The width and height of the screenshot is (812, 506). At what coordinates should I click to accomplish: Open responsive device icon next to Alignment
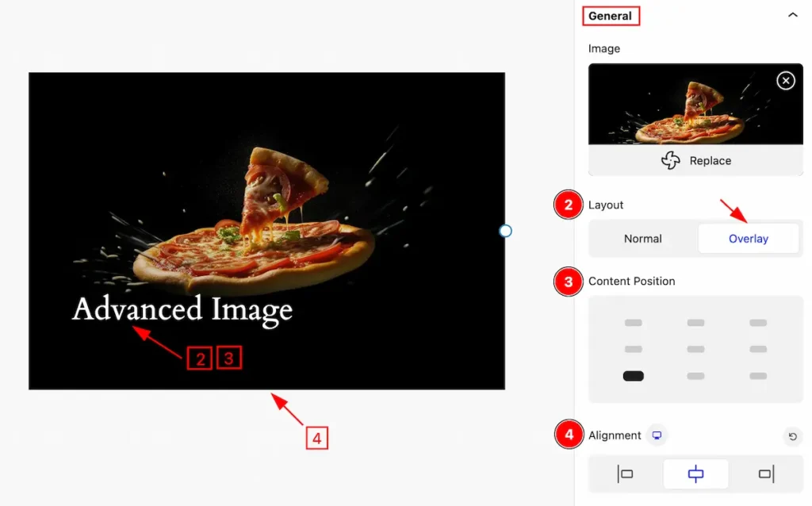tap(657, 435)
